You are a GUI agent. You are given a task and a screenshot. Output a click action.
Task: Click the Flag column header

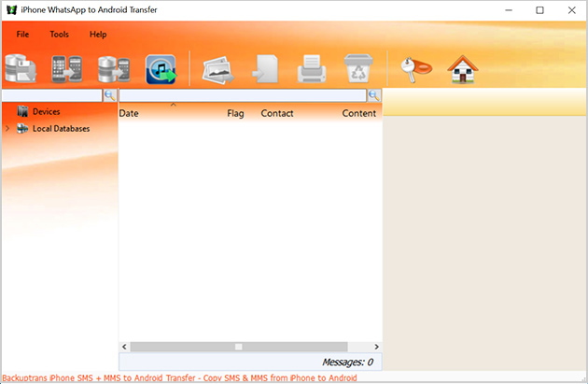pyautogui.click(x=235, y=113)
